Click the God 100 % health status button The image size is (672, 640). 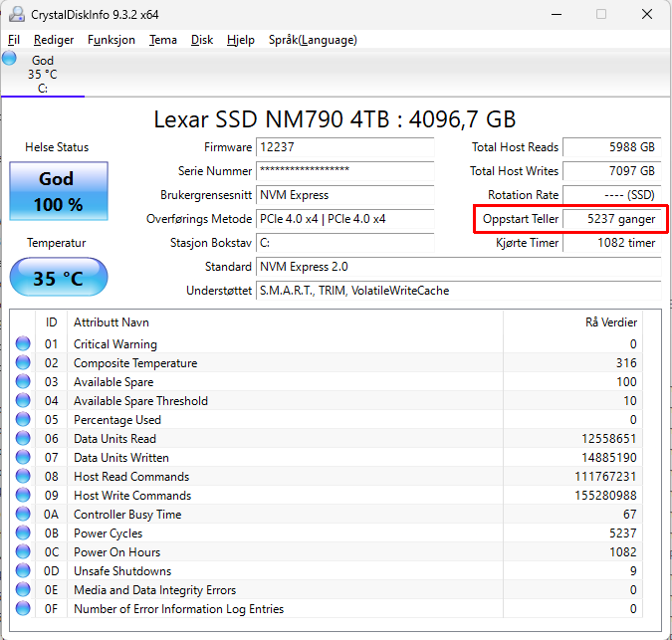tap(59, 191)
